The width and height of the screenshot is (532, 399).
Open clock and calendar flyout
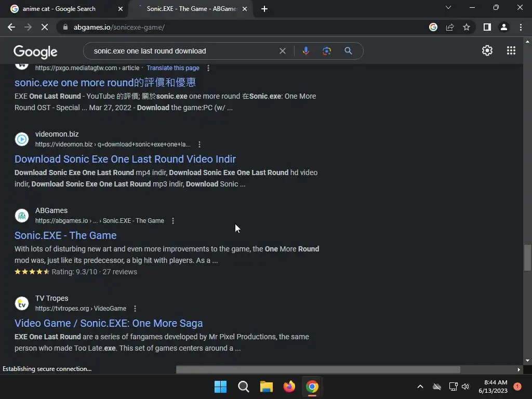coord(493,387)
